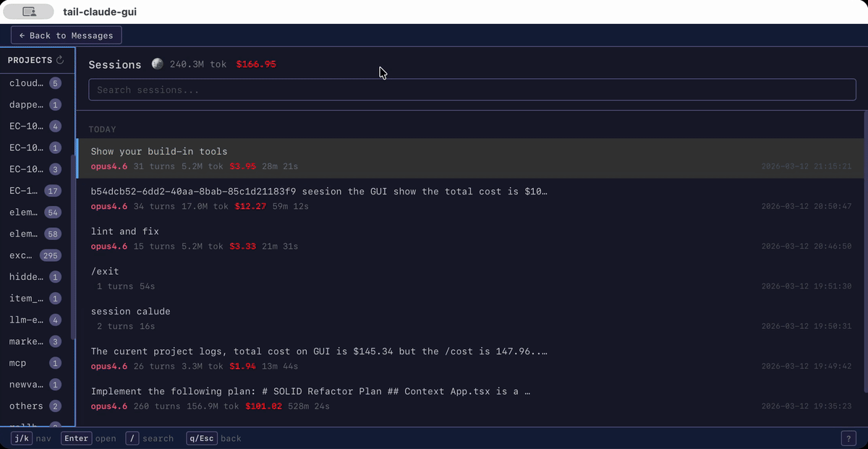Select the exc… project with badge 295

[x=36, y=255]
